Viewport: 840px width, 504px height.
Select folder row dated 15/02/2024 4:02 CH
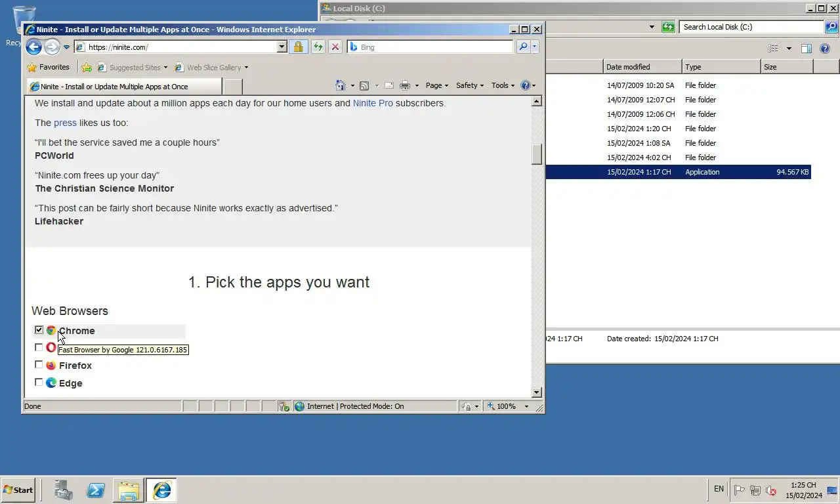coord(678,157)
